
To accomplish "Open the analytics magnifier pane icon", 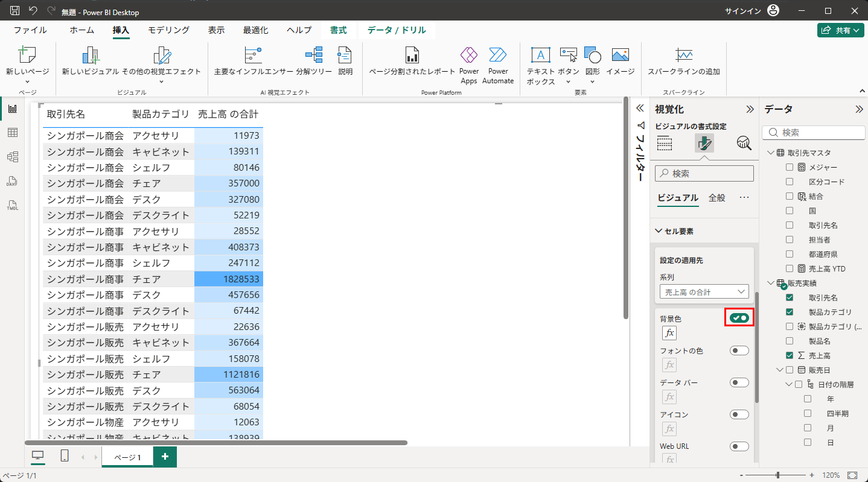I will coord(744,143).
